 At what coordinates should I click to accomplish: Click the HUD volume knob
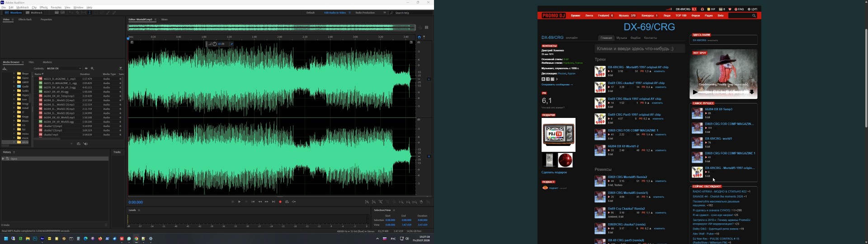pos(214,44)
